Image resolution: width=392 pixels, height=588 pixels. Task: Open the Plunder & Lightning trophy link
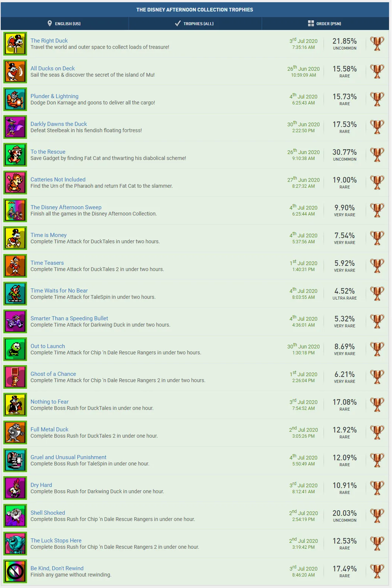54,96
